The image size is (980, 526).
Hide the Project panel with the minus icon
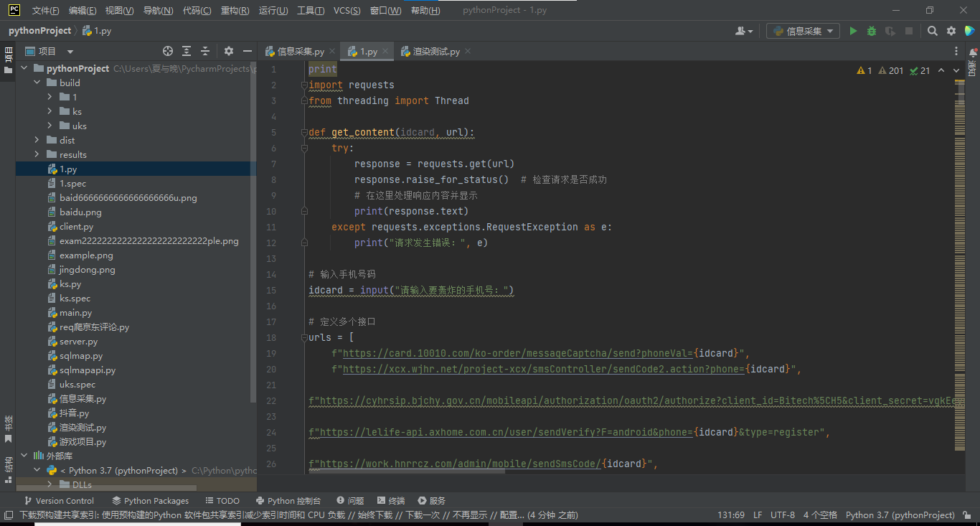click(248, 51)
